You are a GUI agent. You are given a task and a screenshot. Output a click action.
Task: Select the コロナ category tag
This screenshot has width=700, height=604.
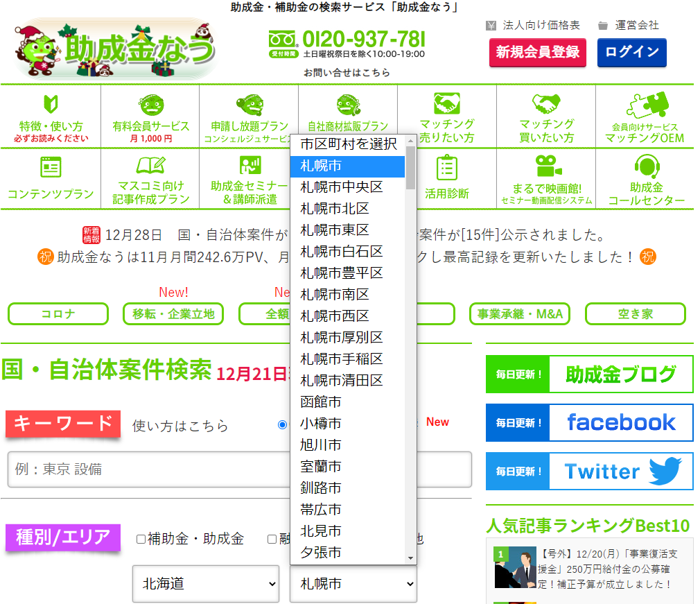58,313
